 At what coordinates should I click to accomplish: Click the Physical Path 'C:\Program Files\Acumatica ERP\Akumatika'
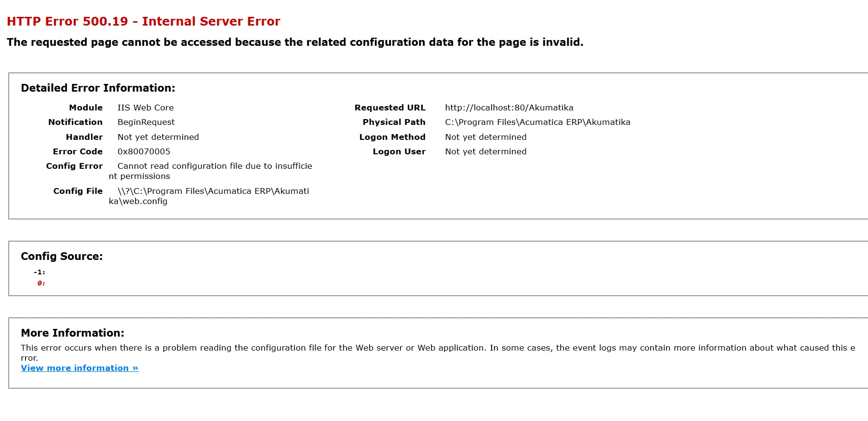pyautogui.click(x=537, y=122)
